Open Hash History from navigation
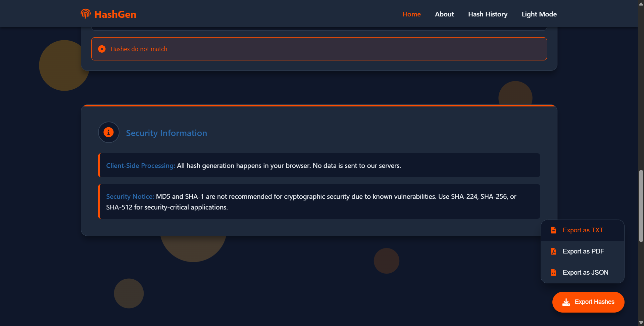This screenshot has width=644, height=326. pos(488,14)
